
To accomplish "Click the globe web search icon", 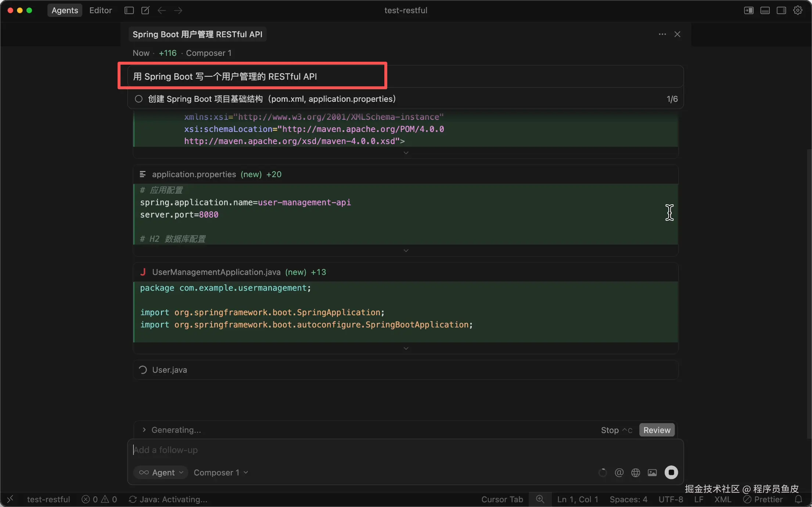I will pyautogui.click(x=636, y=472).
